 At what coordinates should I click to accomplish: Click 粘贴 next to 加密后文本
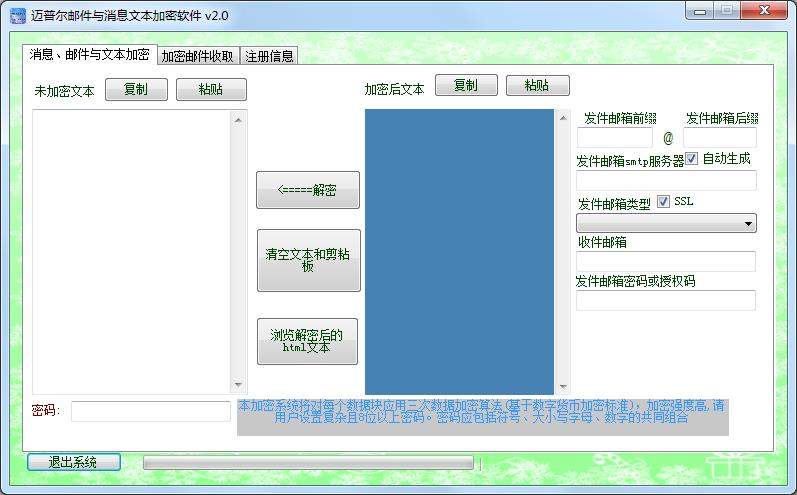pyautogui.click(x=537, y=85)
